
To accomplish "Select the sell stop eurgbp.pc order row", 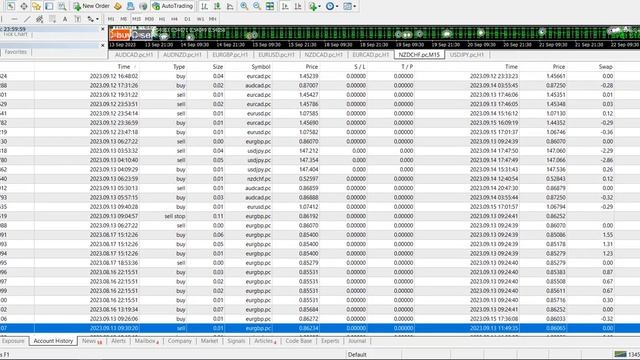I will [x=320, y=216].
